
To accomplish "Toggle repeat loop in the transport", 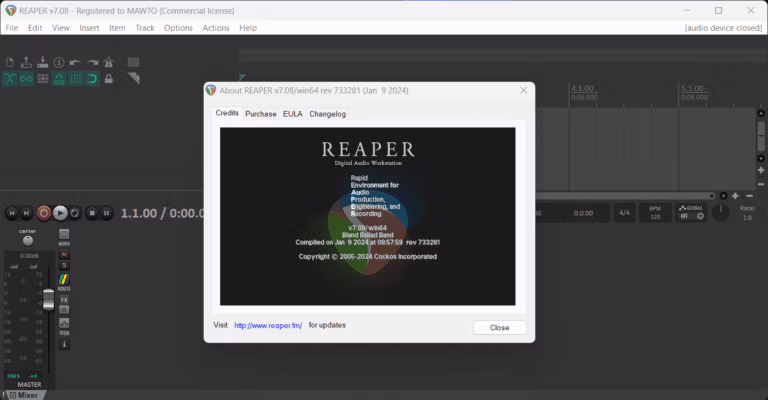I will [75, 213].
